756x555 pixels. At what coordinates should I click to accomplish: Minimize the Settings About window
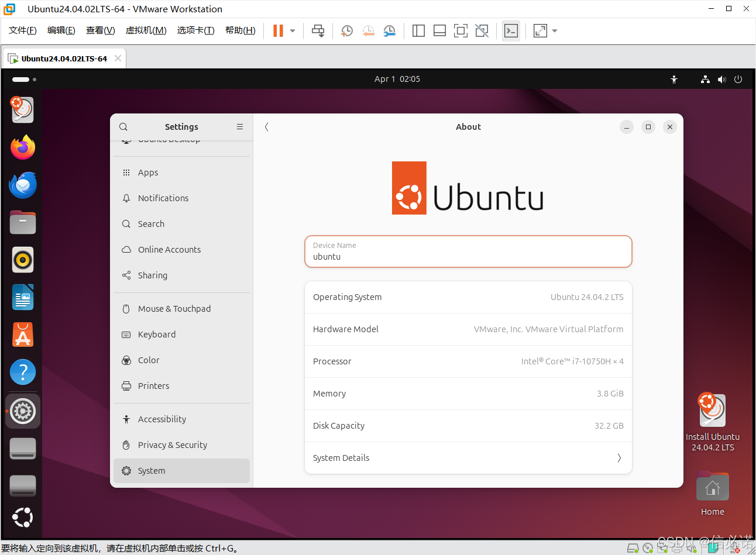(627, 127)
